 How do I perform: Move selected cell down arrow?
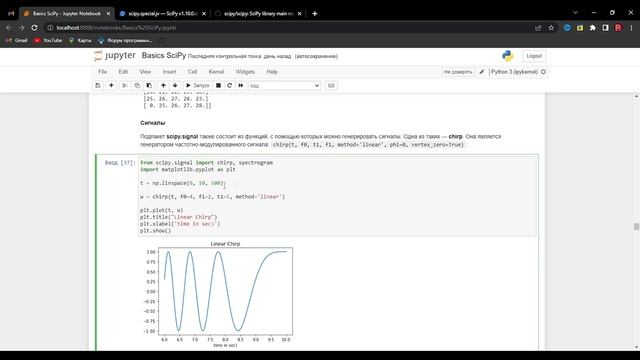pos(175,86)
